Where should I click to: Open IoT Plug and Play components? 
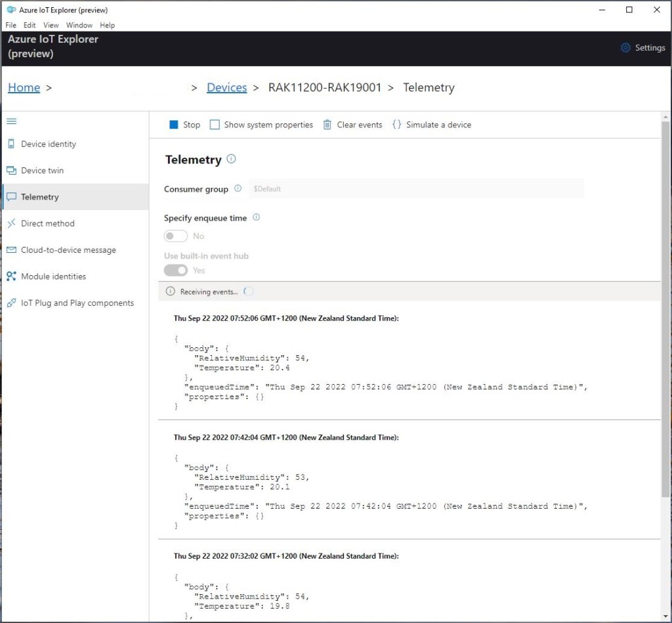point(77,303)
